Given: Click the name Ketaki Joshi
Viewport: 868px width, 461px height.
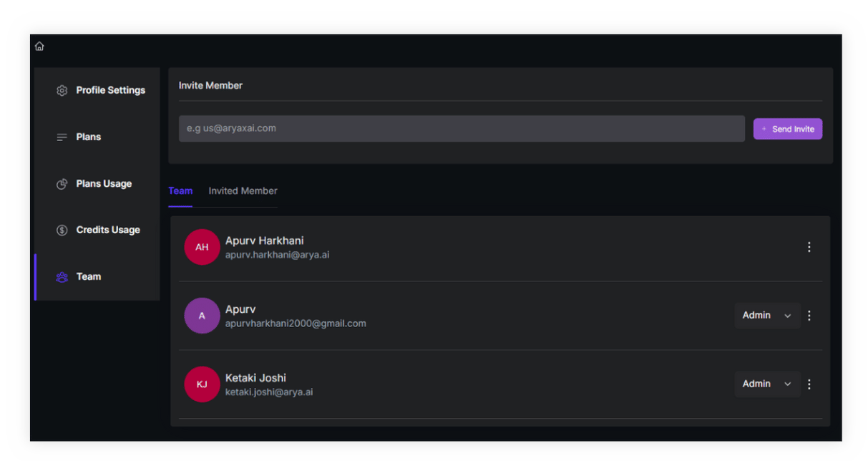Looking at the screenshot, I should 255,378.
